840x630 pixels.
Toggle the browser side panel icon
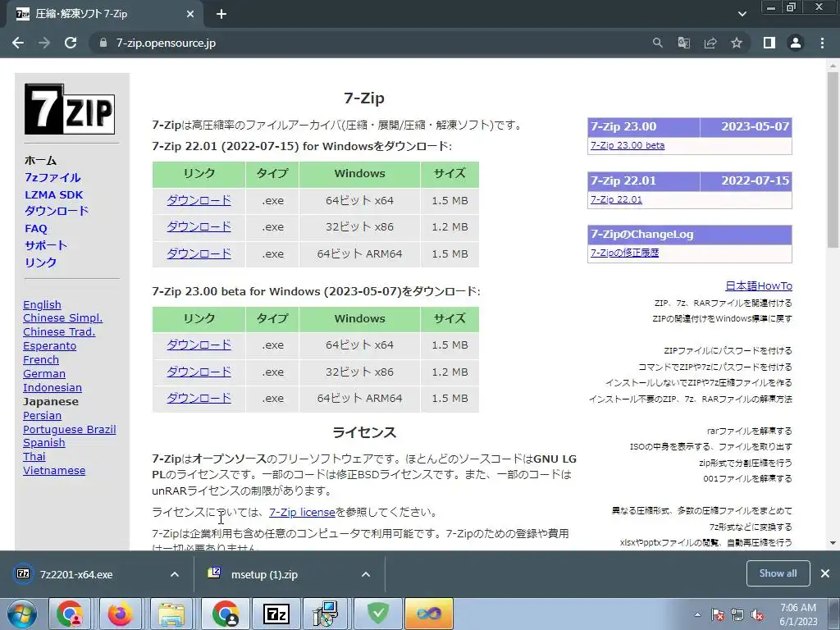769,43
